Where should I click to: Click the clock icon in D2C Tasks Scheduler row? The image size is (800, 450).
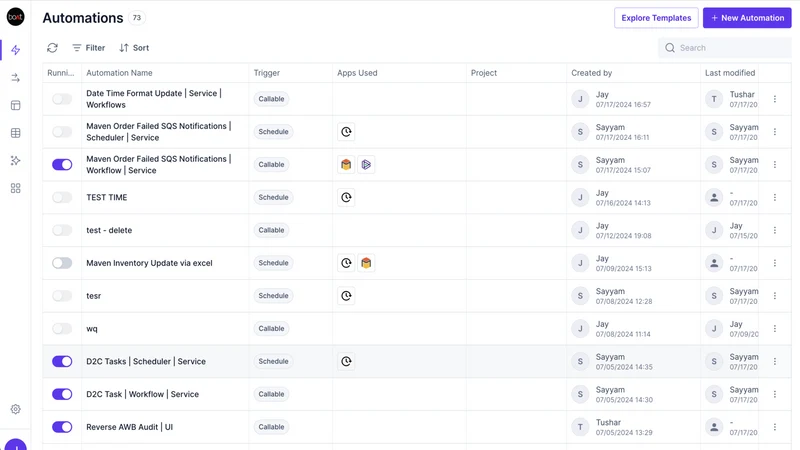tap(346, 361)
